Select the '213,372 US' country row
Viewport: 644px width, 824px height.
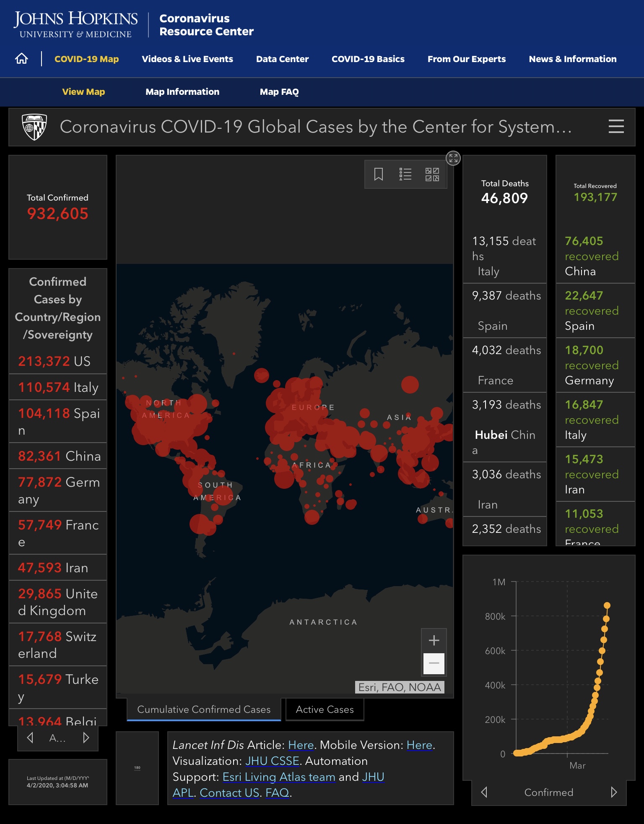[58, 361]
